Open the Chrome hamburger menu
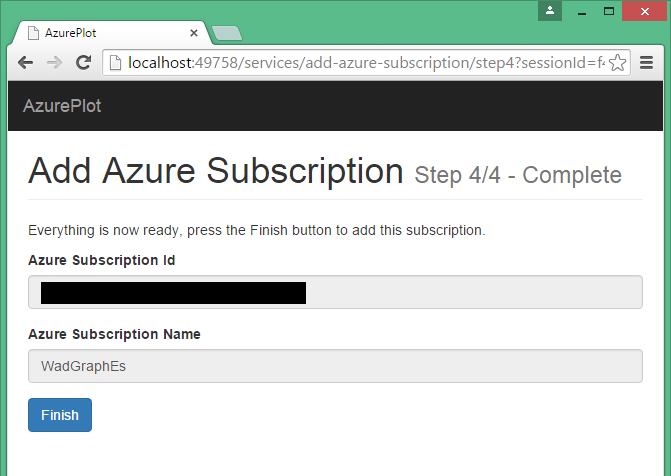Viewport: 671px width, 476px height. click(x=647, y=62)
